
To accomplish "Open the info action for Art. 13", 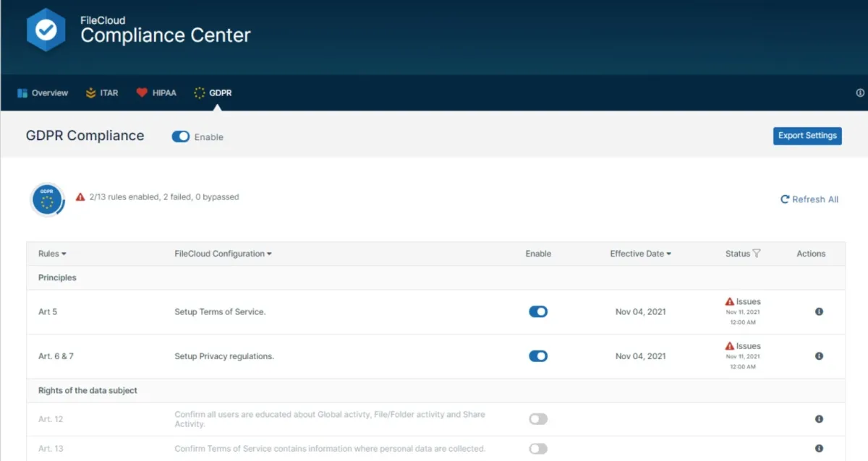I will (819, 448).
